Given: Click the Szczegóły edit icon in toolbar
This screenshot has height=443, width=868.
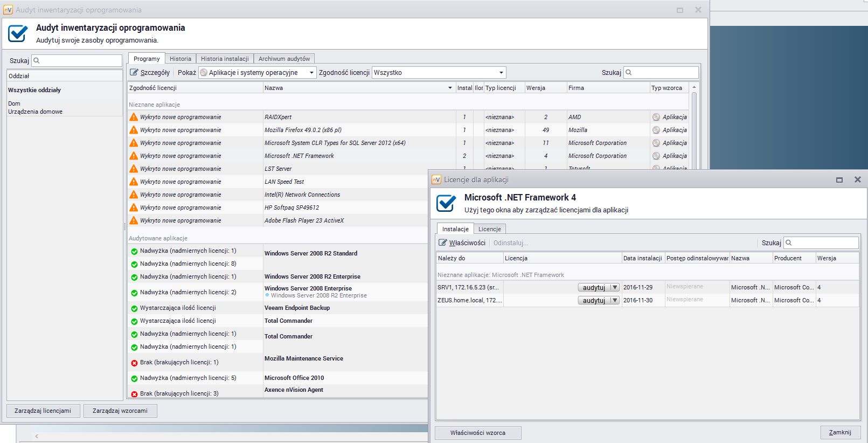Looking at the screenshot, I should coord(134,72).
